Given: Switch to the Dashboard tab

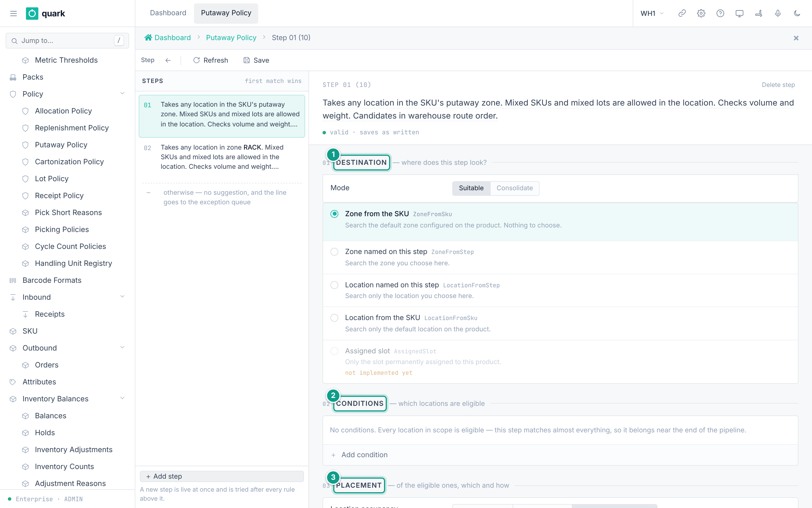Looking at the screenshot, I should click(x=168, y=13).
